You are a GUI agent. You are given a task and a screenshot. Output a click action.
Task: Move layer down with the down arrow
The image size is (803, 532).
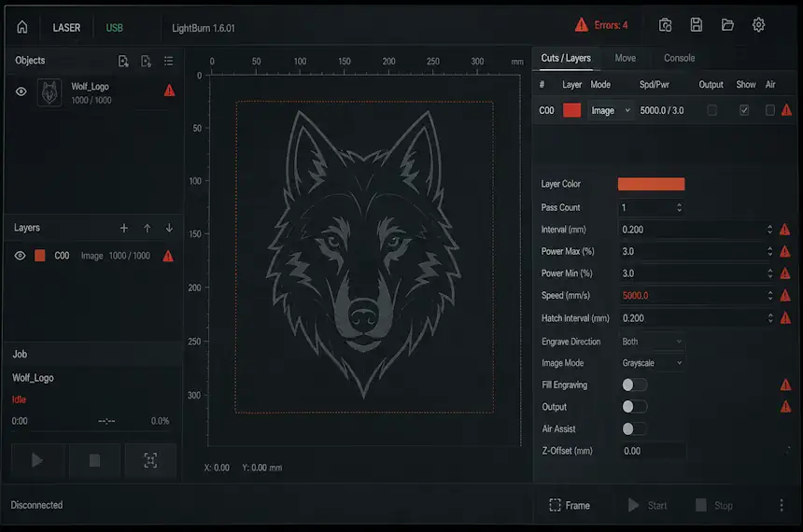coord(169,228)
